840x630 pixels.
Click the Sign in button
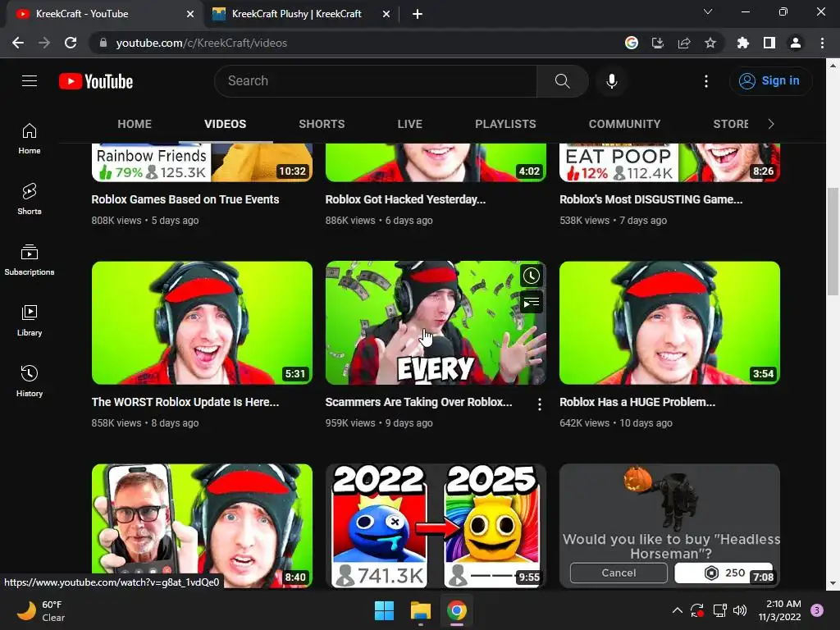pyautogui.click(x=769, y=81)
